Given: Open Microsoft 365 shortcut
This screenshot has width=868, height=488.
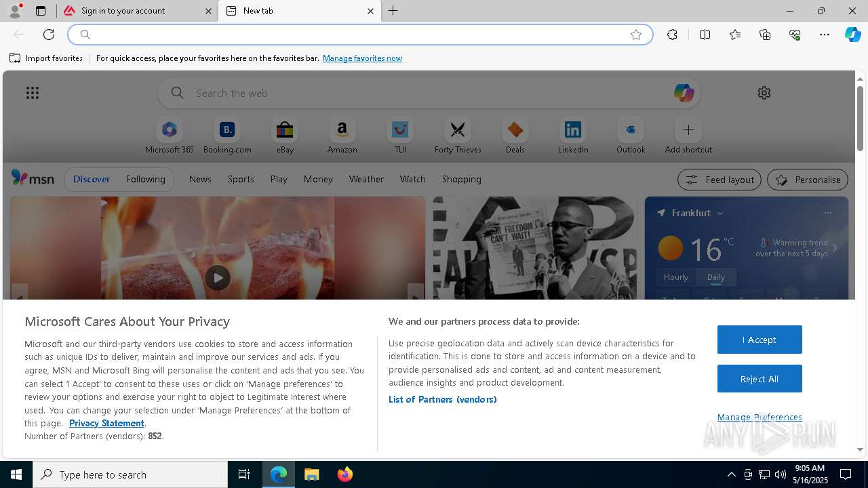Looking at the screenshot, I should 170,136.
